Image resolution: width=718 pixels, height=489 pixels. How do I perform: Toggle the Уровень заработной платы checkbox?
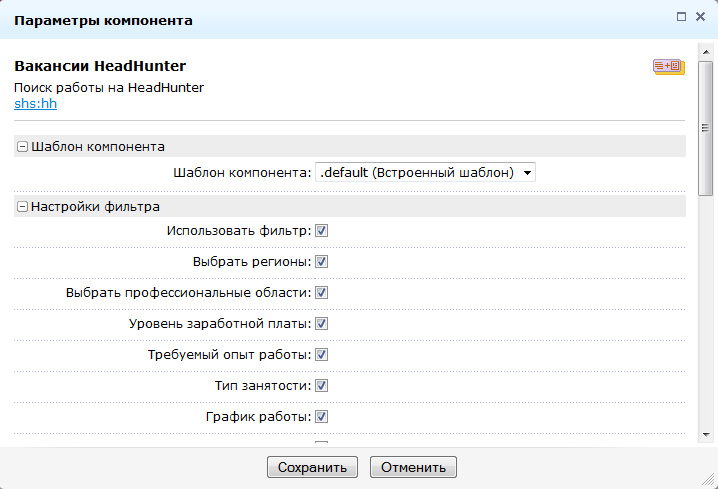click(322, 324)
